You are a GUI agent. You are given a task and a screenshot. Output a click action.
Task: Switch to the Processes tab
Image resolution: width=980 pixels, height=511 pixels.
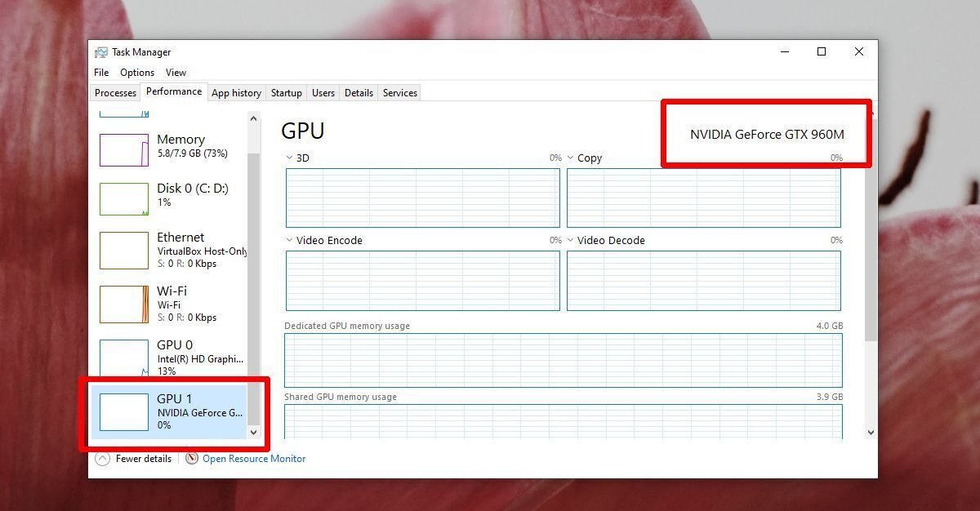click(x=115, y=93)
